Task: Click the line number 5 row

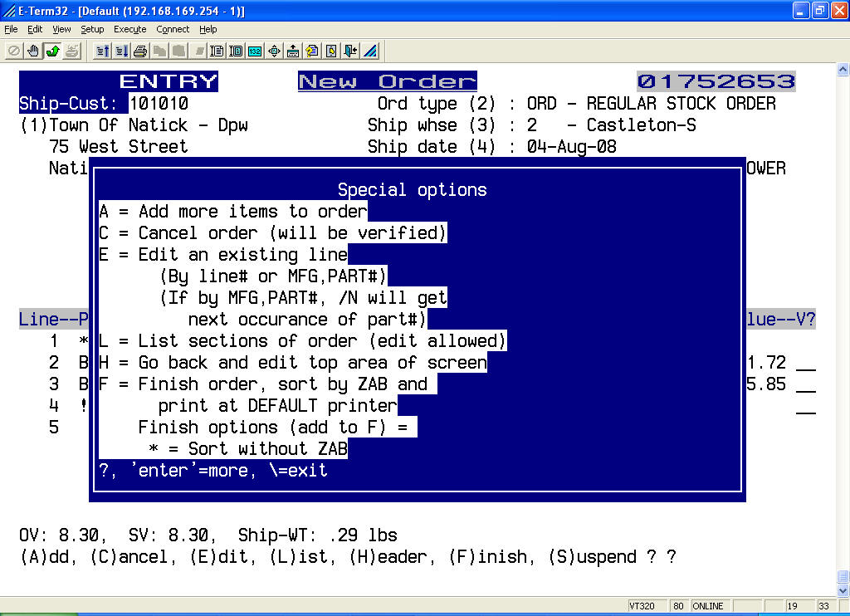Action: [x=54, y=428]
